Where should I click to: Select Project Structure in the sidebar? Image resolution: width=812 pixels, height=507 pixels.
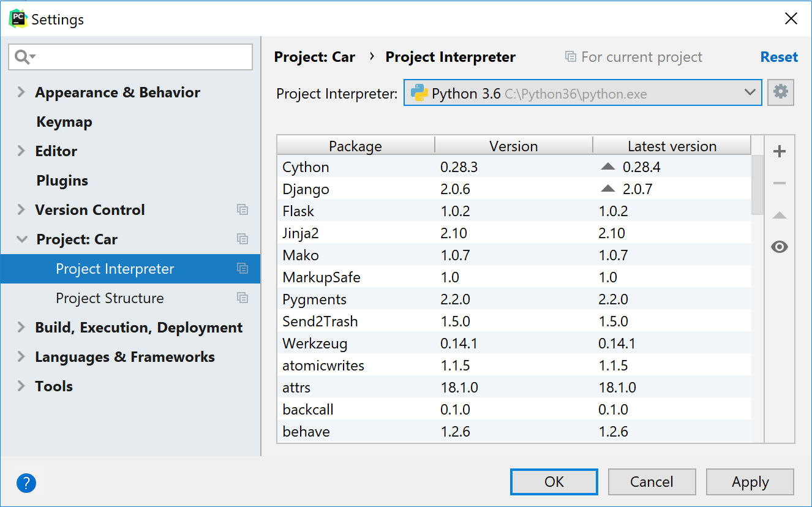[x=110, y=298]
